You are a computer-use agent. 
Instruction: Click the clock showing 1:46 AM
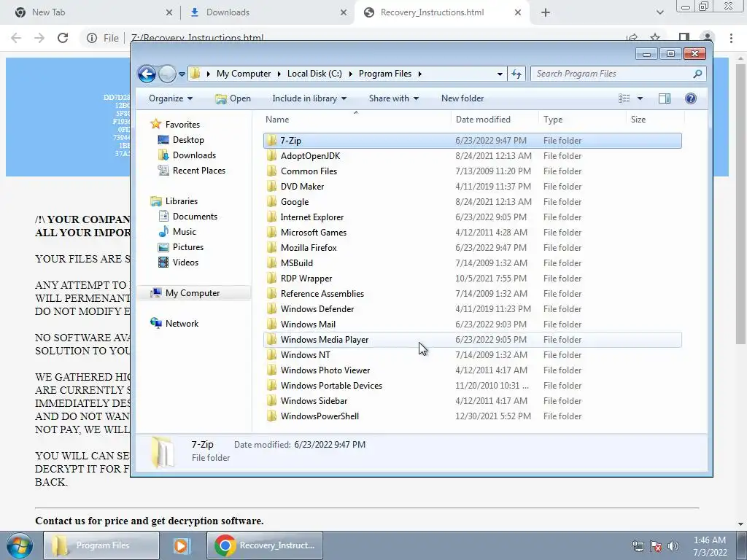709,540
